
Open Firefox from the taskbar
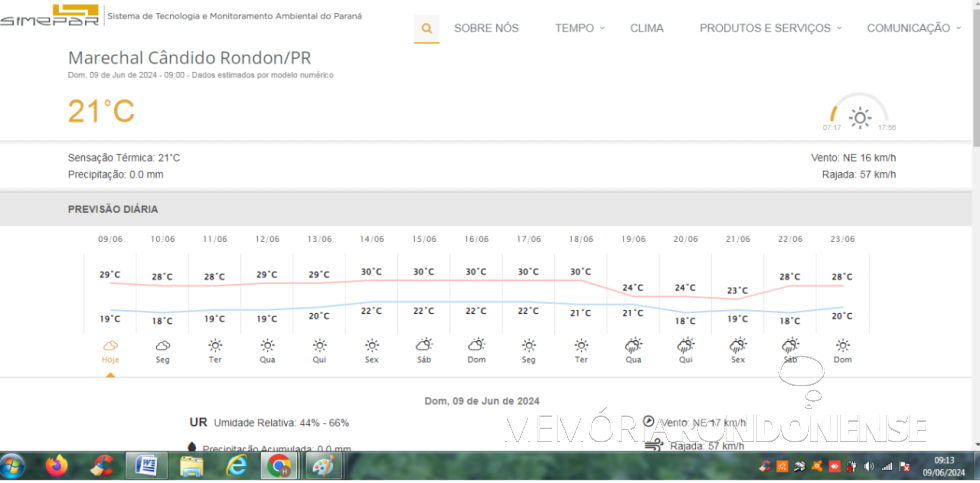[x=57, y=466]
